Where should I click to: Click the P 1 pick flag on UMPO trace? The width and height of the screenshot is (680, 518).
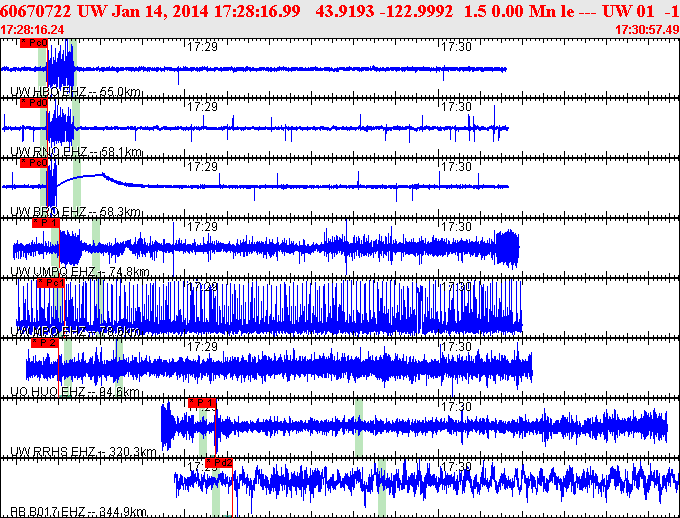click(x=46, y=223)
